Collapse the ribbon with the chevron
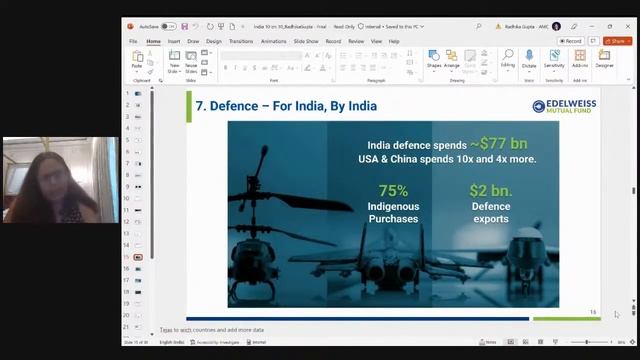 point(629,80)
